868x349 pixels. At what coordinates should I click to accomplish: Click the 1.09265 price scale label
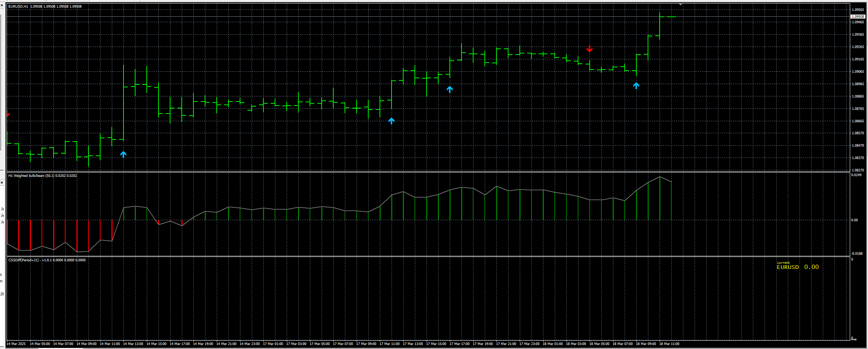pyautogui.click(x=858, y=47)
